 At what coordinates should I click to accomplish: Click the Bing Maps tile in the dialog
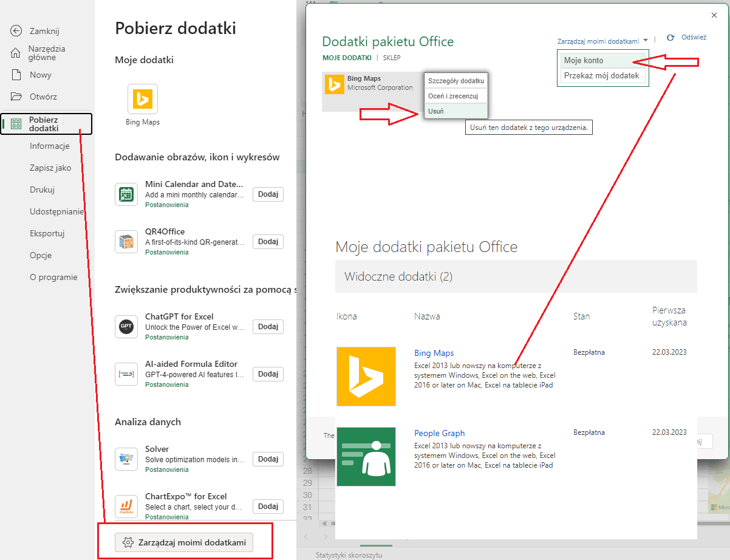pyautogui.click(x=373, y=92)
